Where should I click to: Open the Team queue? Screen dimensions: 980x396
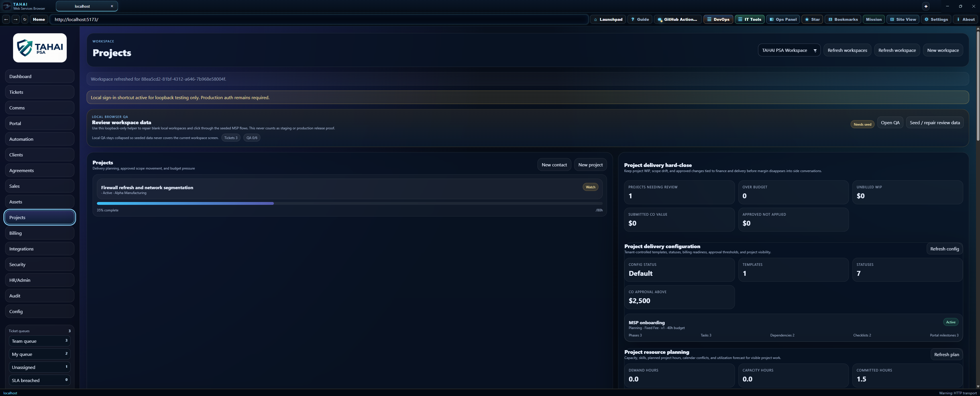click(40, 341)
